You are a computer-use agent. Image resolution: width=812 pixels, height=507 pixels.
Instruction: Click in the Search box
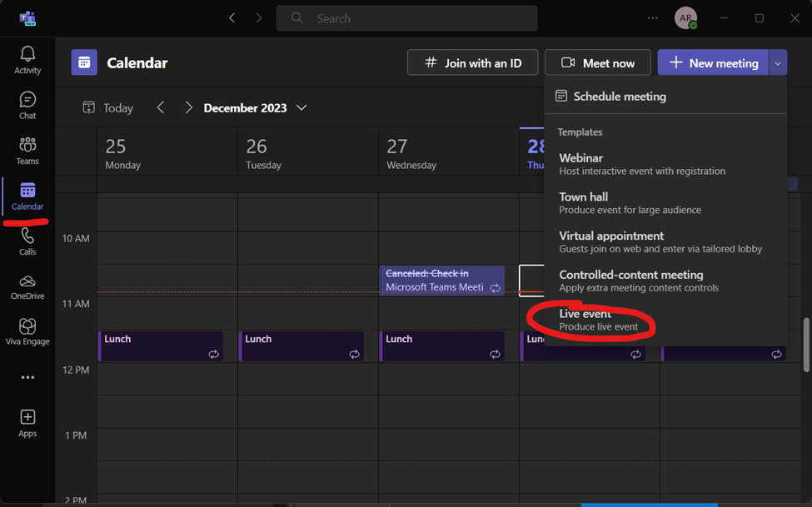[408, 18]
